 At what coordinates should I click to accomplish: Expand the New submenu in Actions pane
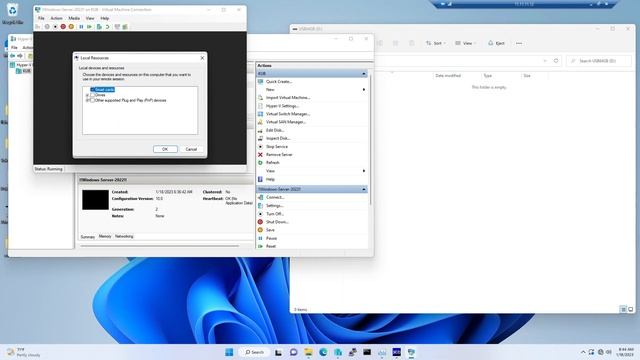pyautogui.click(x=364, y=89)
